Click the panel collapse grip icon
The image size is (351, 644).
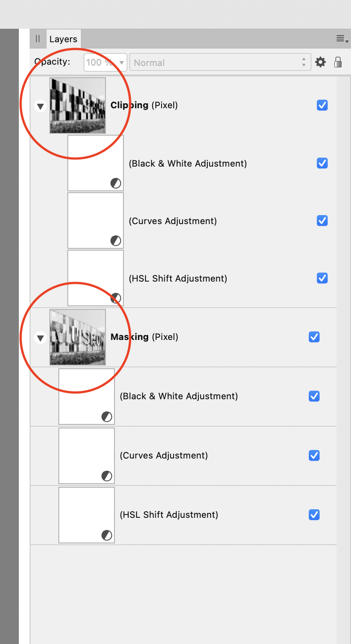(x=38, y=39)
